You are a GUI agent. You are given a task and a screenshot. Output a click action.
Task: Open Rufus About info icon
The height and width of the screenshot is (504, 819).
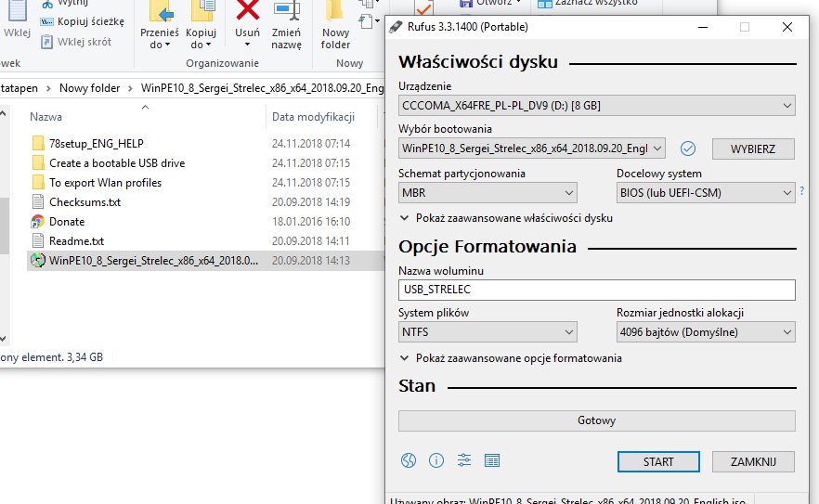coord(436,460)
